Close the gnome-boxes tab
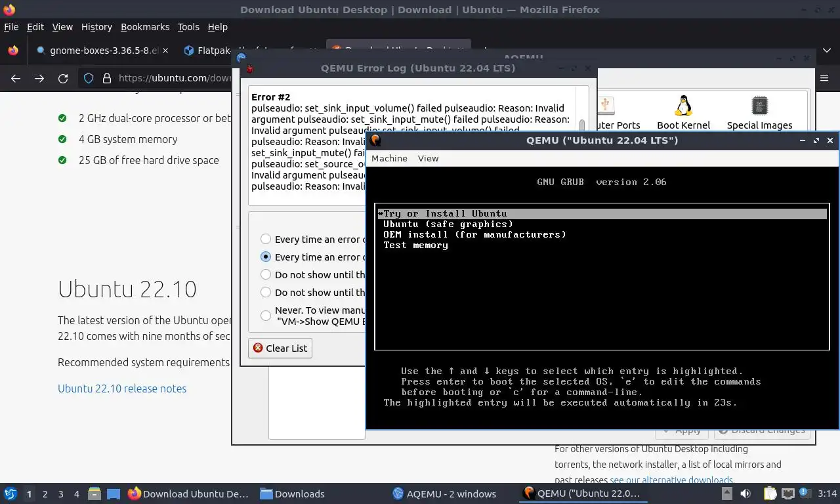This screenshot has width=840, height=504. click(x=165, y=51)
